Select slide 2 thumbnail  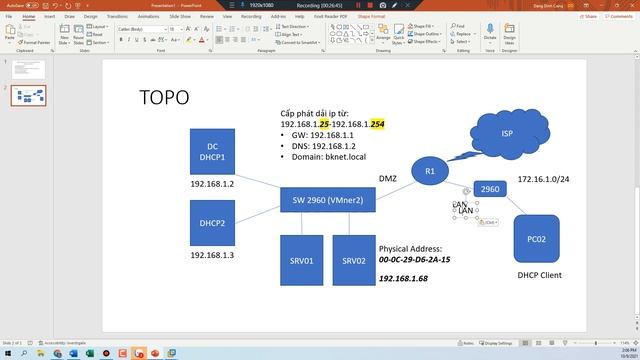[x=28, y=96]
